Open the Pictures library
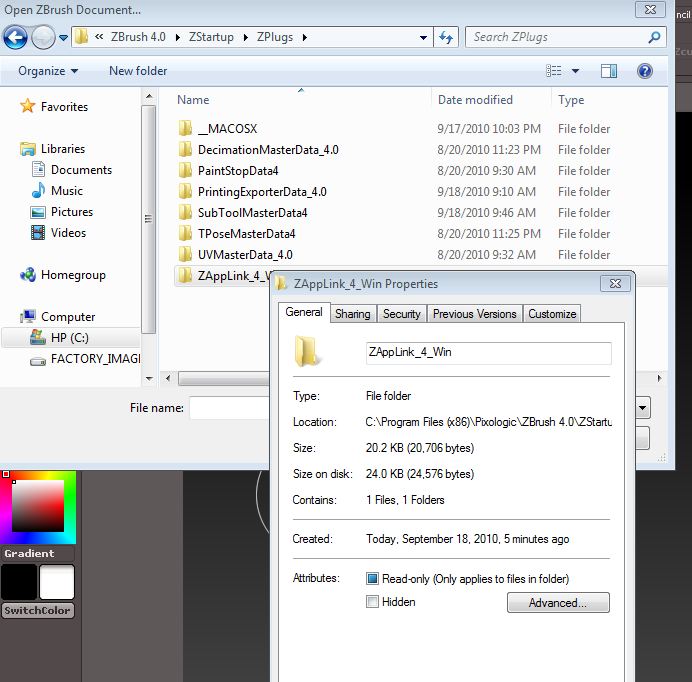The height and width of the screenshot is (682, 692). 62,212
